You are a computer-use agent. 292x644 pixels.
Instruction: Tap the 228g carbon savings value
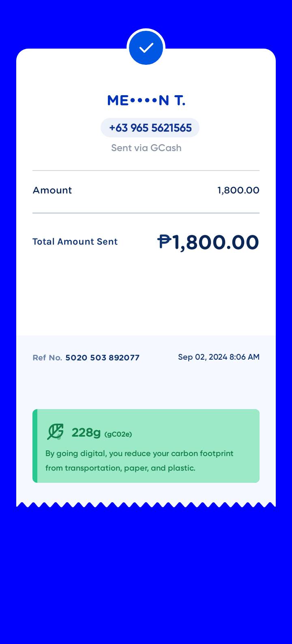(86, 433)
